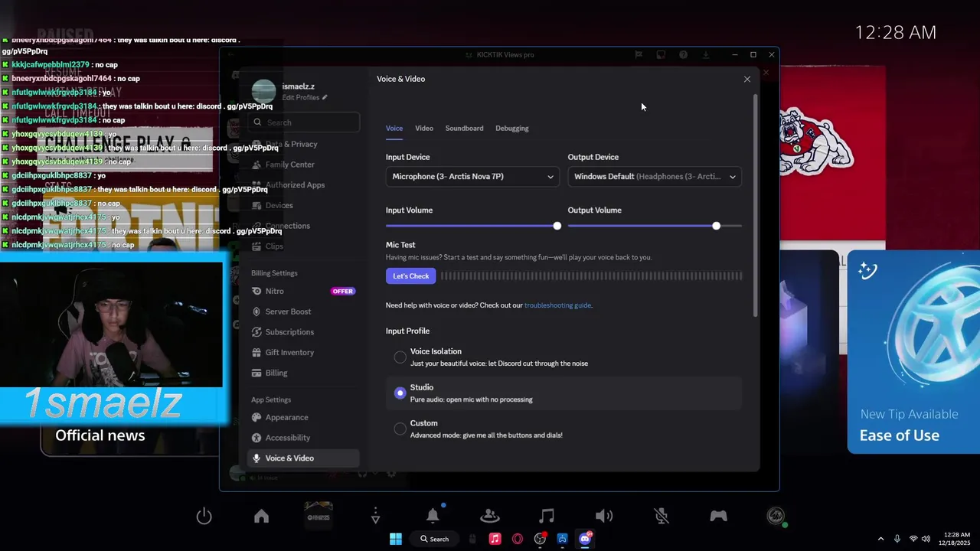980x551 pixels.
Task: Open the Input Device dropdown
Action: click(x=472, y=177)
